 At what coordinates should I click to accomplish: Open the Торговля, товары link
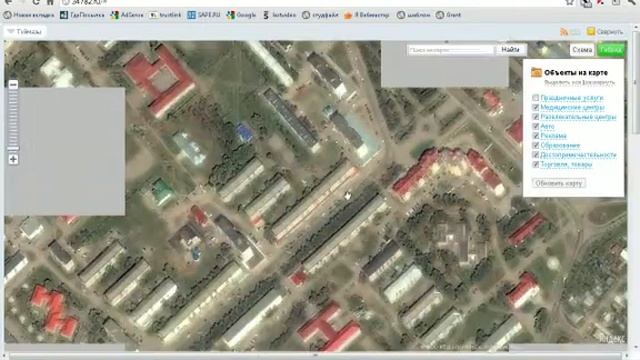566,164
